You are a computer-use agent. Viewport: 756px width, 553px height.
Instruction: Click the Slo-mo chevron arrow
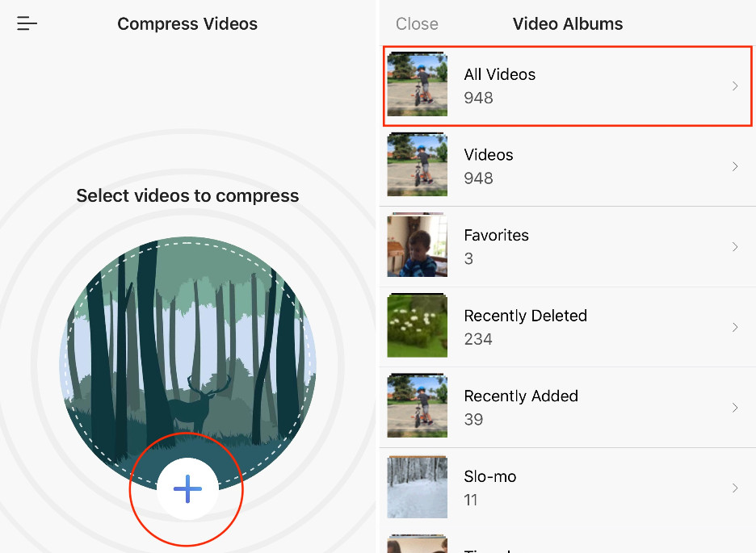pos(735,488)
